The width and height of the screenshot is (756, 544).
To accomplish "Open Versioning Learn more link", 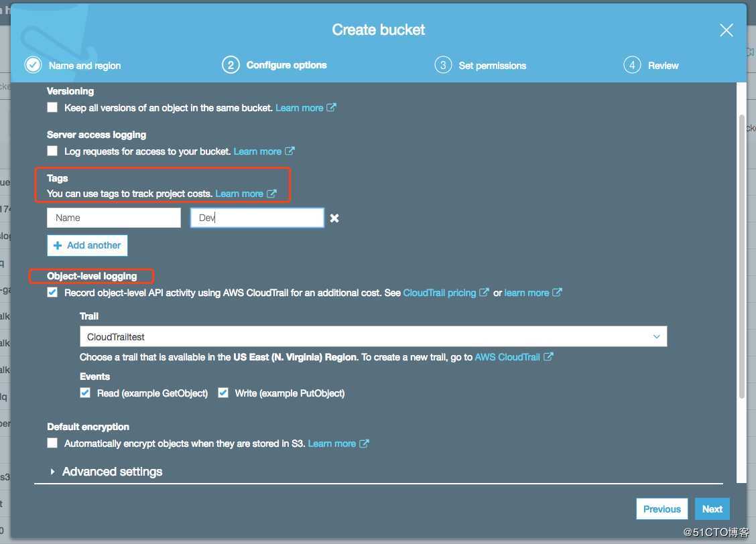I will coord(300,108).
